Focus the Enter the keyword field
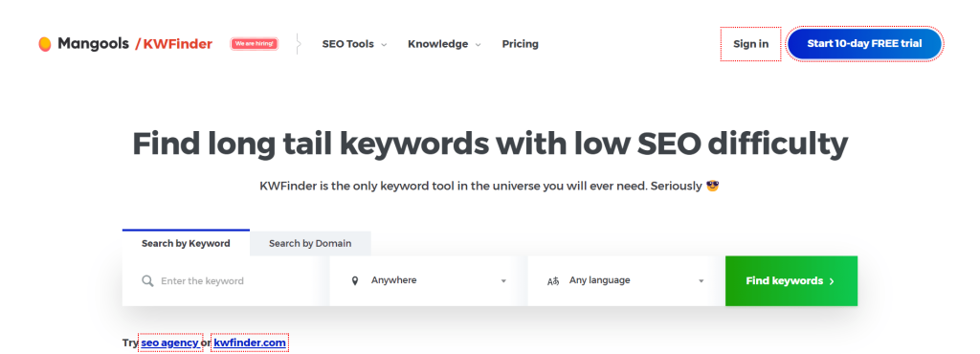Image resolution: width=980 pixels, height=354 pixels. pyautogui.click(x=226, y=281)
